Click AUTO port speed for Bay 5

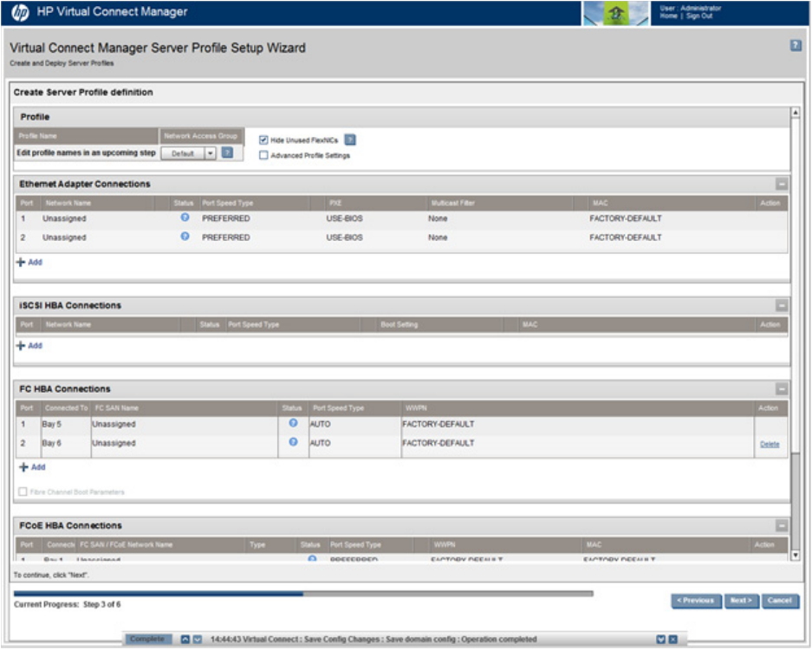(x=320, y=424)
